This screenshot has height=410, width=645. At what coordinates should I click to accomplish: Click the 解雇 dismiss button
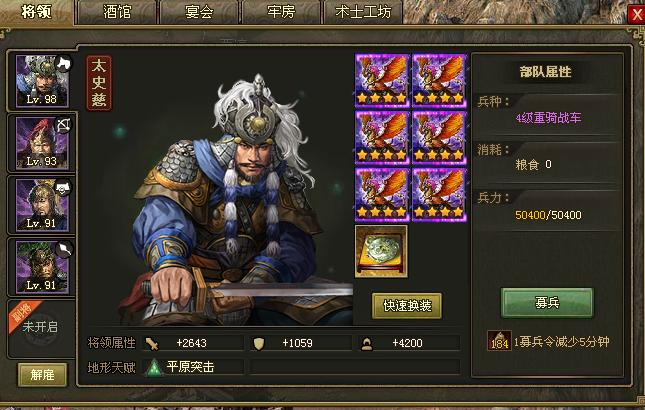pos(42,375)
